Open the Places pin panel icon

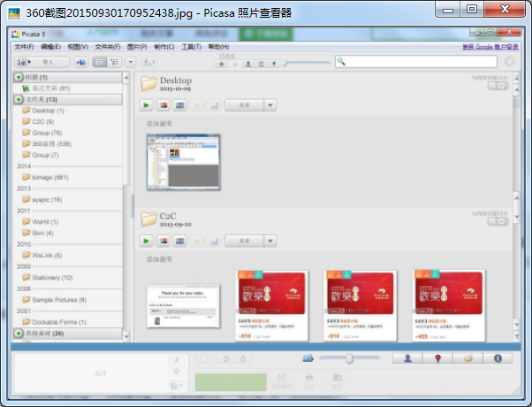437,358
